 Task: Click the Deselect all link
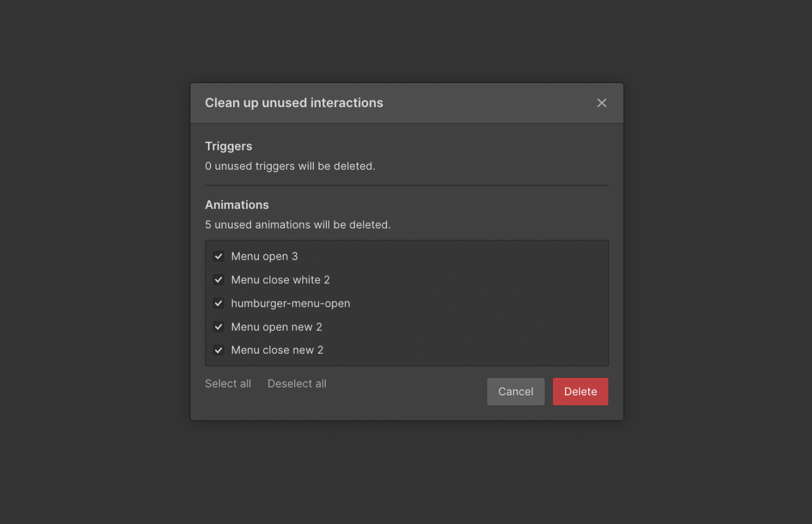pos(297,384)
